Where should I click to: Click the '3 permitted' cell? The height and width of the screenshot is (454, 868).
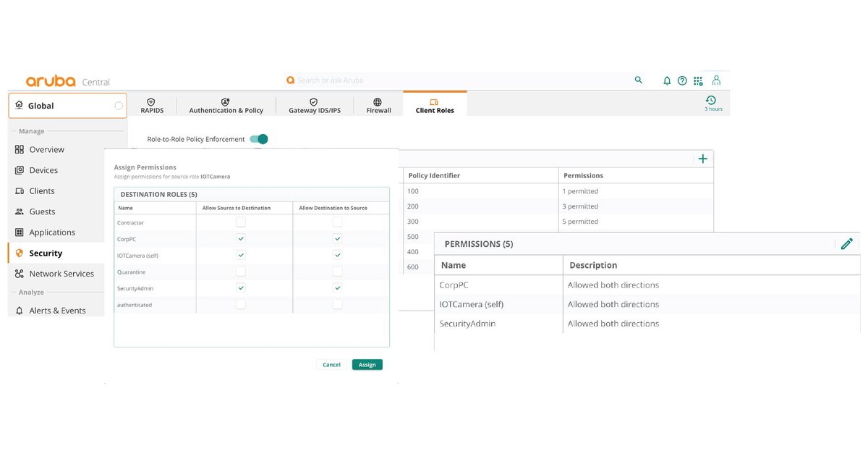580,206
